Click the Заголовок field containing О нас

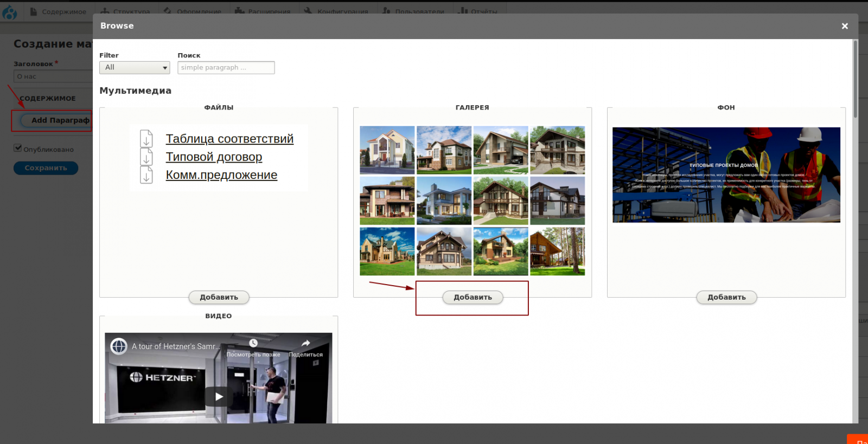click(53, 76)
